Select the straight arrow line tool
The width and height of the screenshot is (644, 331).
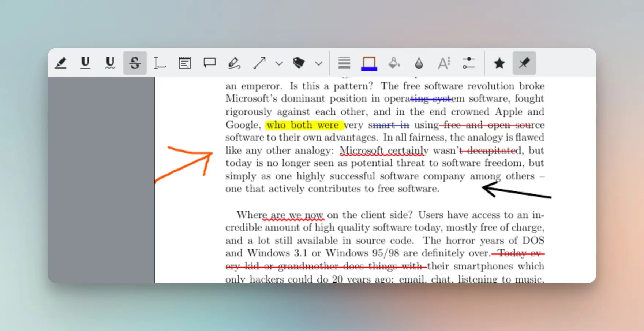coord(259,63)
